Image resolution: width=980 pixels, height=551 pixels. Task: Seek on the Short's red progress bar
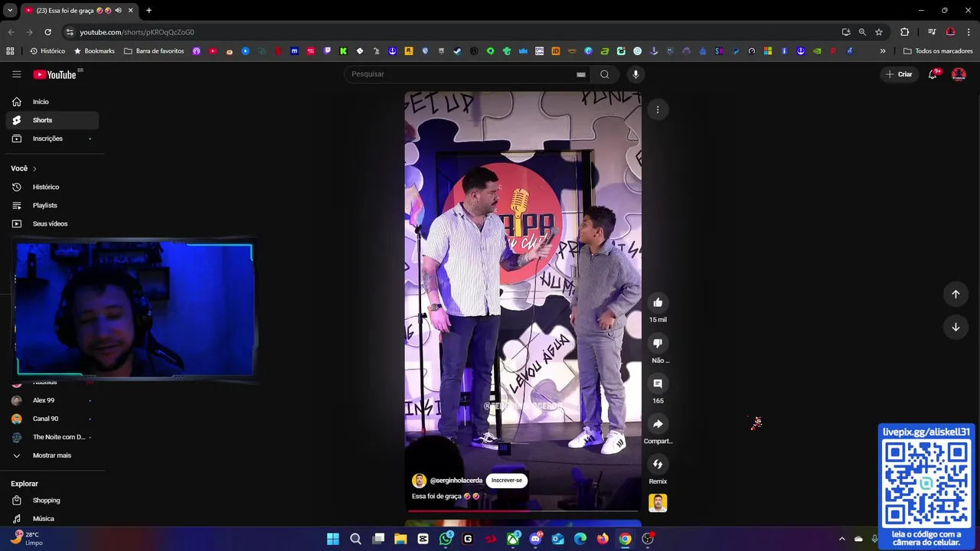[x=523, y=510]
